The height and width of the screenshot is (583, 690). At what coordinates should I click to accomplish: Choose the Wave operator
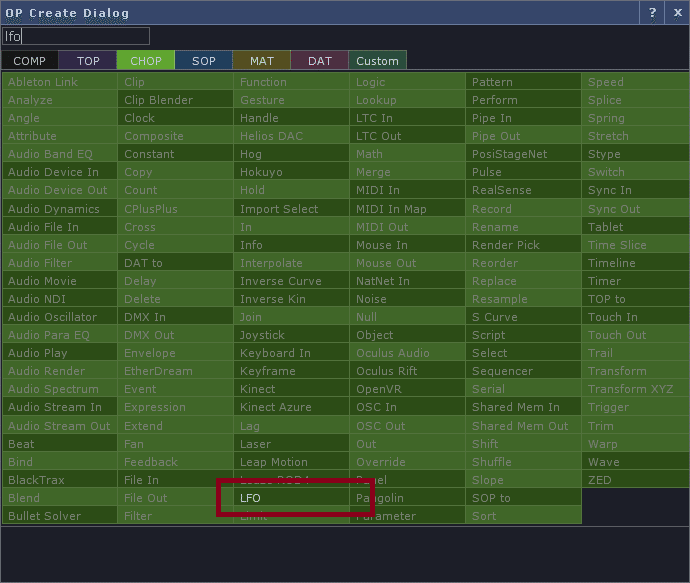636,462
